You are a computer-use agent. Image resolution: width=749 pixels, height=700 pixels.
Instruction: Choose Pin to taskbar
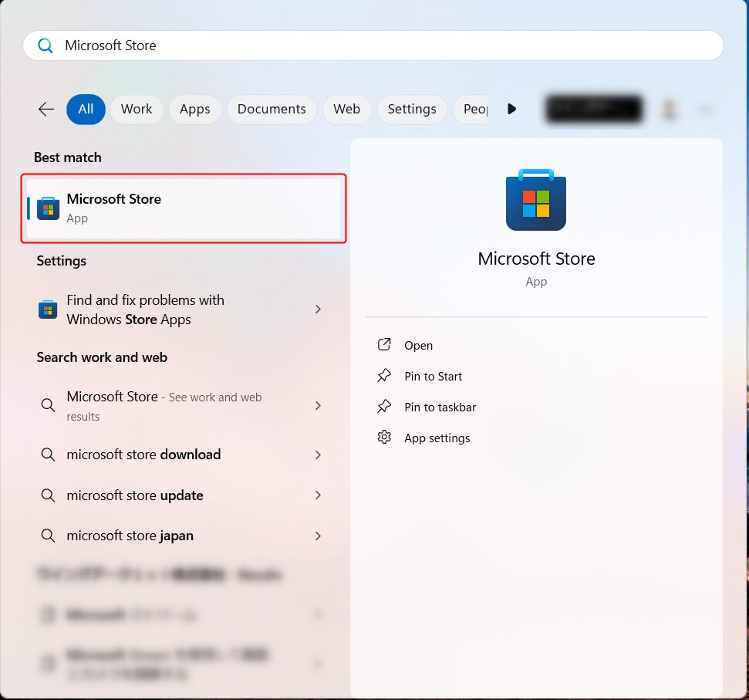536,407
